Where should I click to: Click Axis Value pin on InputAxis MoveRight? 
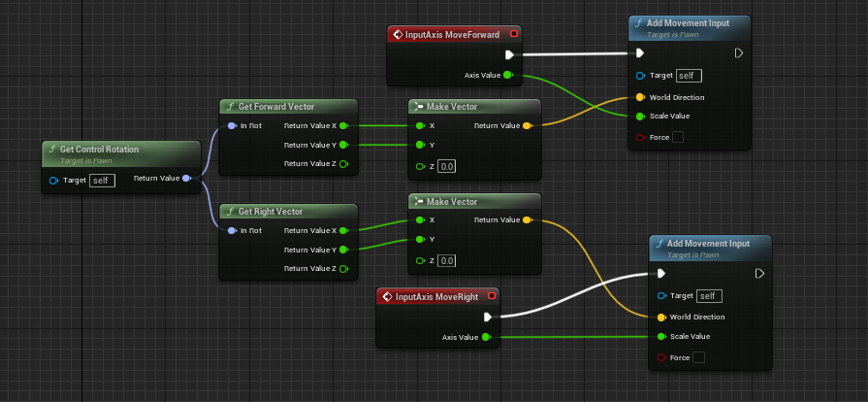(486, 337)
